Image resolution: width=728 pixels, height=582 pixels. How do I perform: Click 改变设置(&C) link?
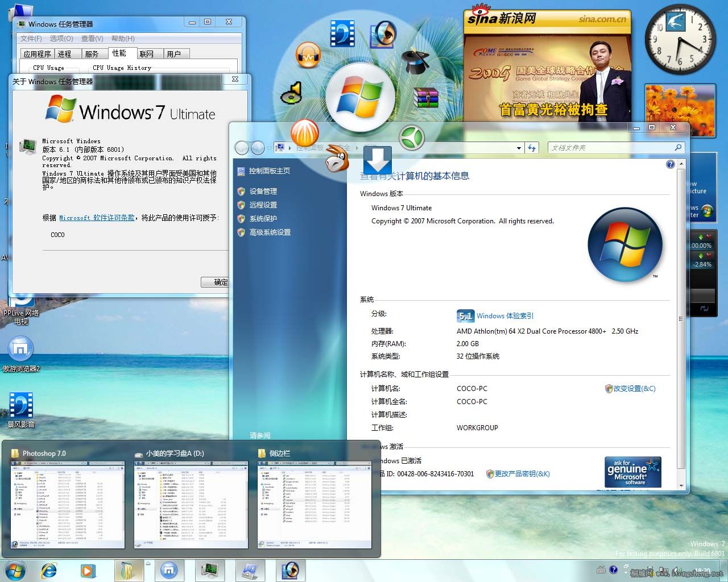coord(634,389)
